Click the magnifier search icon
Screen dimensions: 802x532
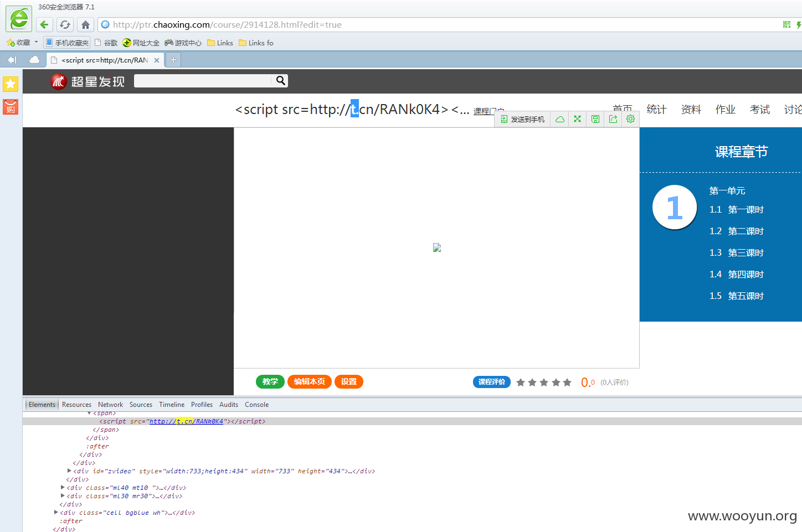click(281, 81)
